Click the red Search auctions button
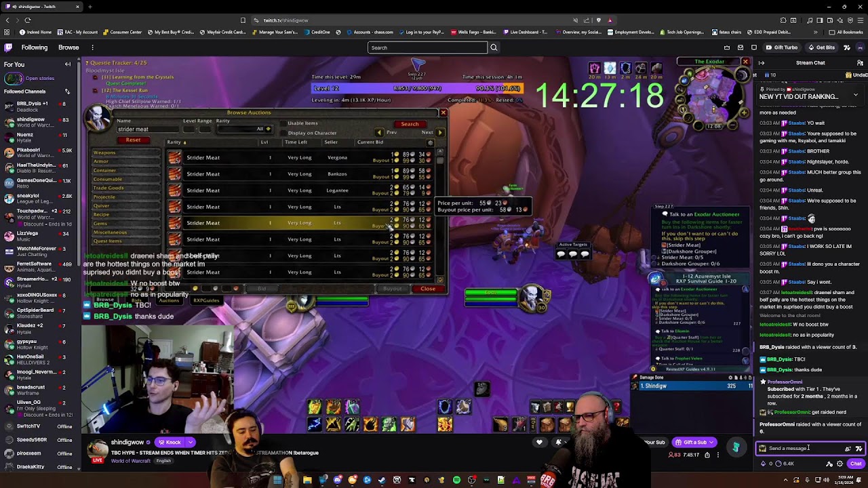Viewport: 868px width, 488px height. point(410,124)
